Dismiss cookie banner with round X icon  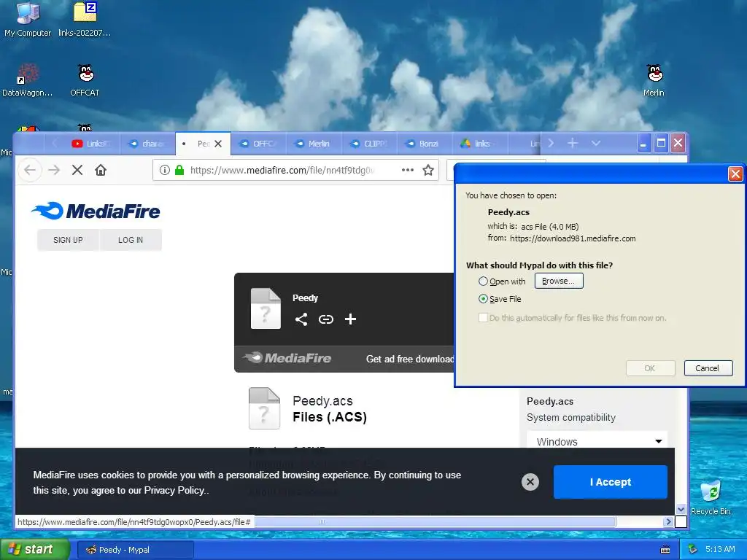point(530,482)
